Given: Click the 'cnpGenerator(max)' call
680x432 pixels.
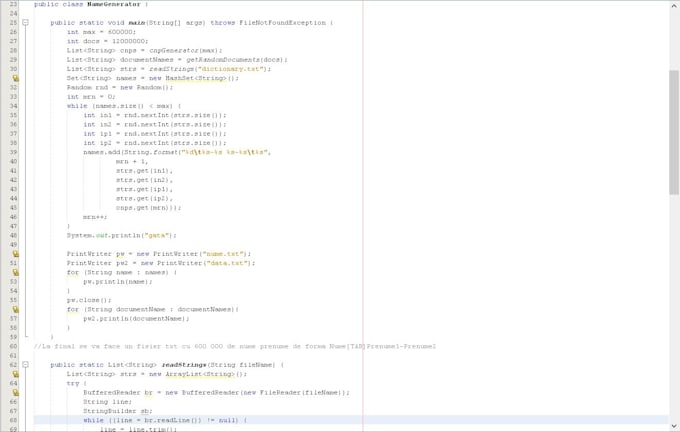Looking at the screenshot, I should coord(185,51).
